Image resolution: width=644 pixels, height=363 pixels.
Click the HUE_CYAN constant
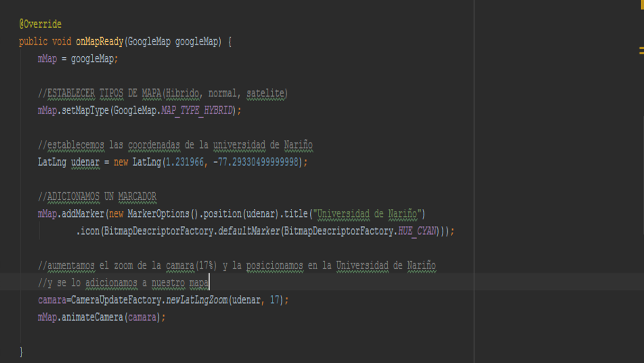point(417,231)
